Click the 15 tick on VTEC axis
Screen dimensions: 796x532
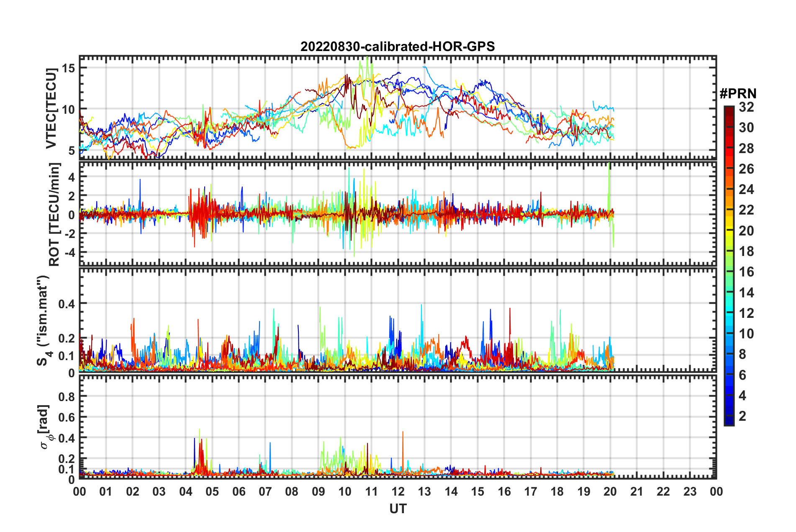point(68,68)
